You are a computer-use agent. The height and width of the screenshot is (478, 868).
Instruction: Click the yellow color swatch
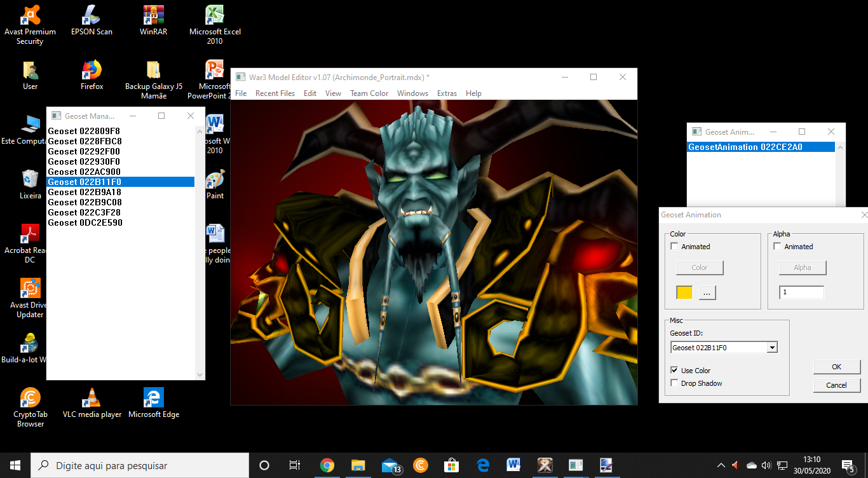(684, 292)
